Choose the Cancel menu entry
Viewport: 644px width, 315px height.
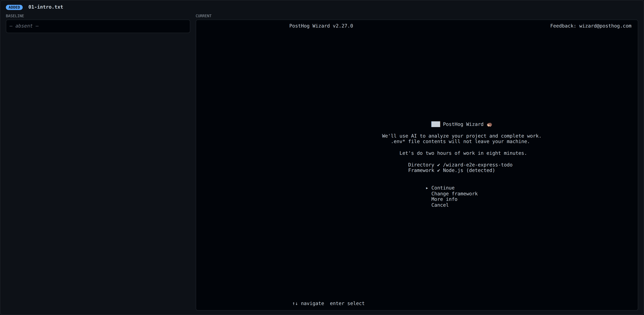[440, 205]
